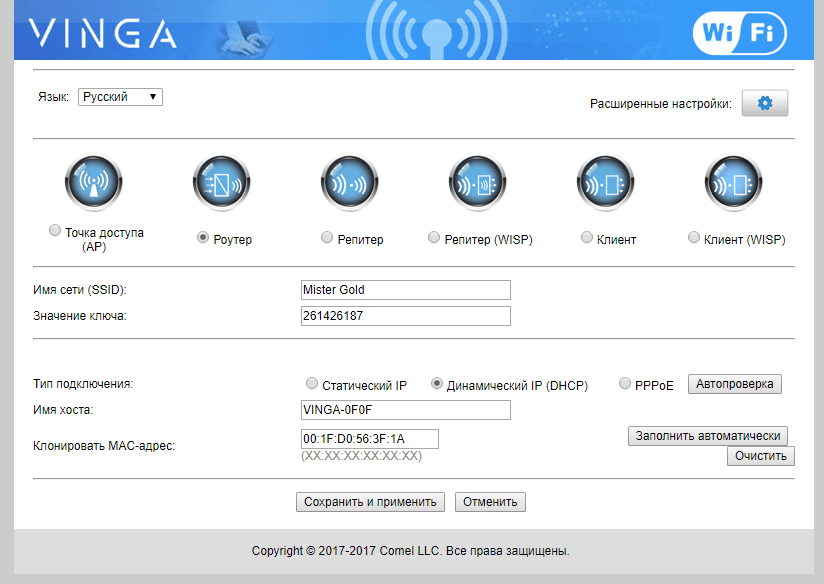
Task: Select the Клиент radio button
Action: click(587, 238)
